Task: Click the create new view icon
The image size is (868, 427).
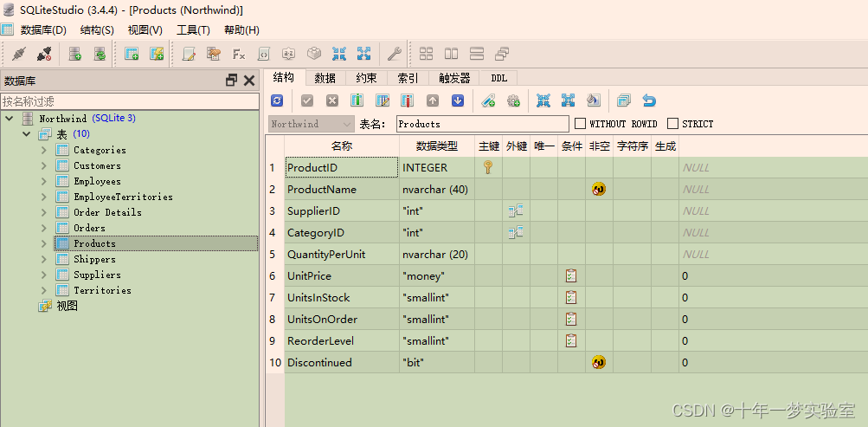Action: [x=157, y=54]
